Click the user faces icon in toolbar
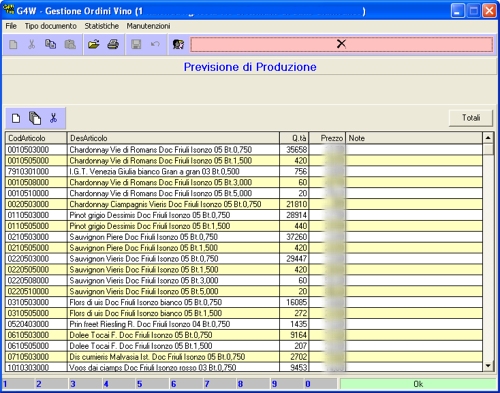 click(x=178, y=44)
